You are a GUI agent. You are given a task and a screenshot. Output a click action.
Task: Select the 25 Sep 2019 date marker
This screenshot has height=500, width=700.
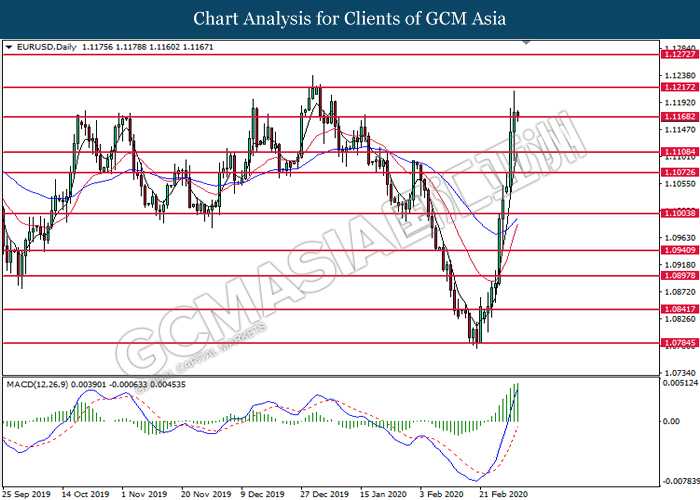tap(26, 494)
